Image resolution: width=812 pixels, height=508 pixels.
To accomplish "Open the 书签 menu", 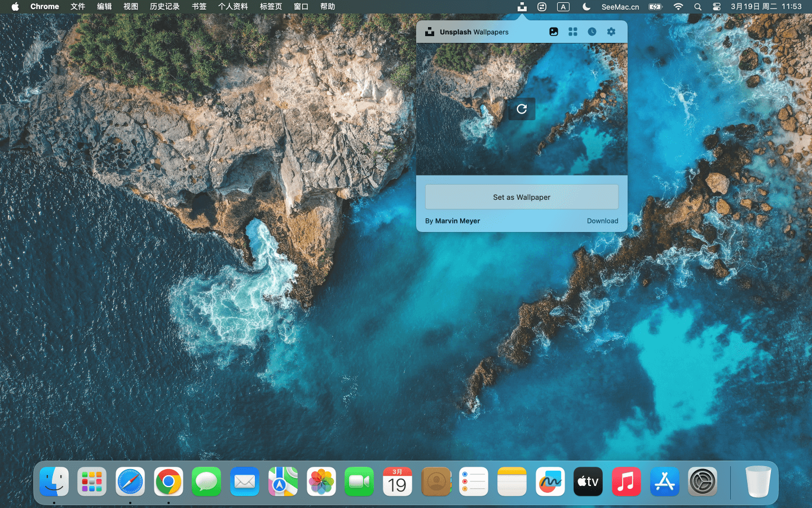I will (x=199, y=7).
